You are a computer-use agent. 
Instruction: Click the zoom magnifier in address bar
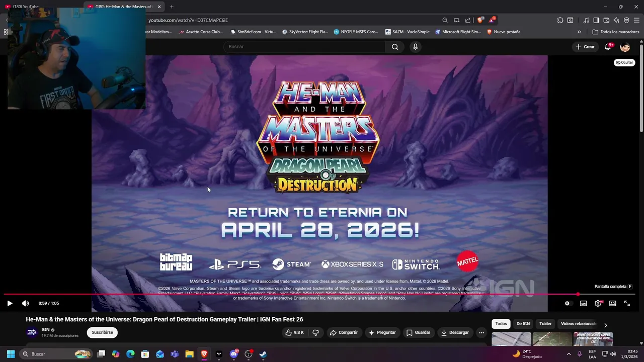[445, 20]
